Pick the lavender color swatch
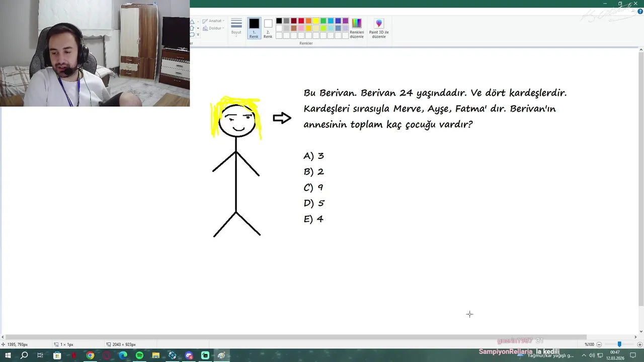The height and width of the screenshot is (362, 644). tap(345, 28)
